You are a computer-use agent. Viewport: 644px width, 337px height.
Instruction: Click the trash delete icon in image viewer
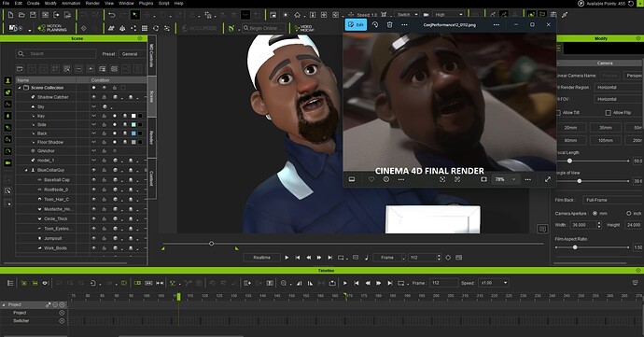coord(389,24)
